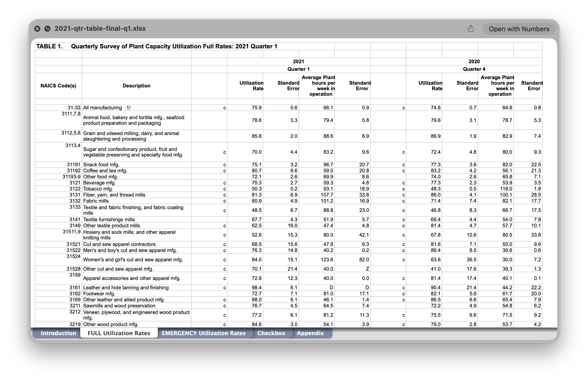
Task: Select NAICS code '31511,9' cell
Action: (58, 235)
